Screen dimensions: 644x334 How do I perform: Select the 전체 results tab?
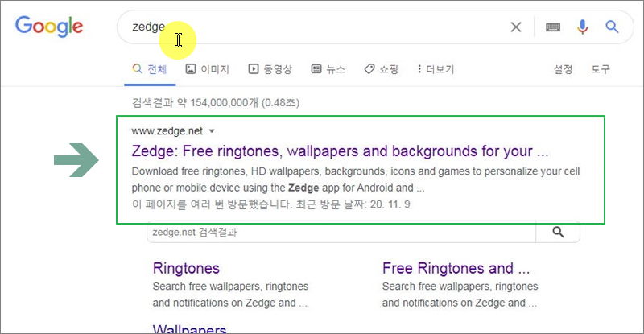click(150, 69)
